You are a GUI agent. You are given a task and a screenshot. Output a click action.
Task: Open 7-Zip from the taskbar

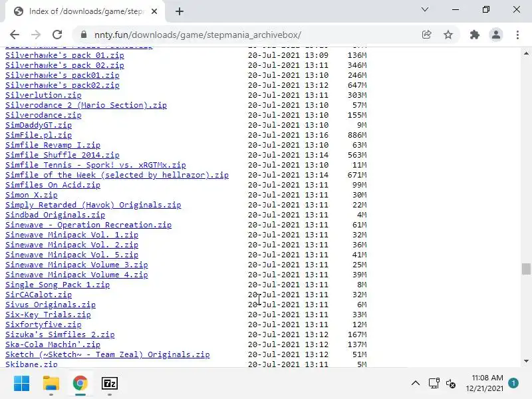coord(110,384)
